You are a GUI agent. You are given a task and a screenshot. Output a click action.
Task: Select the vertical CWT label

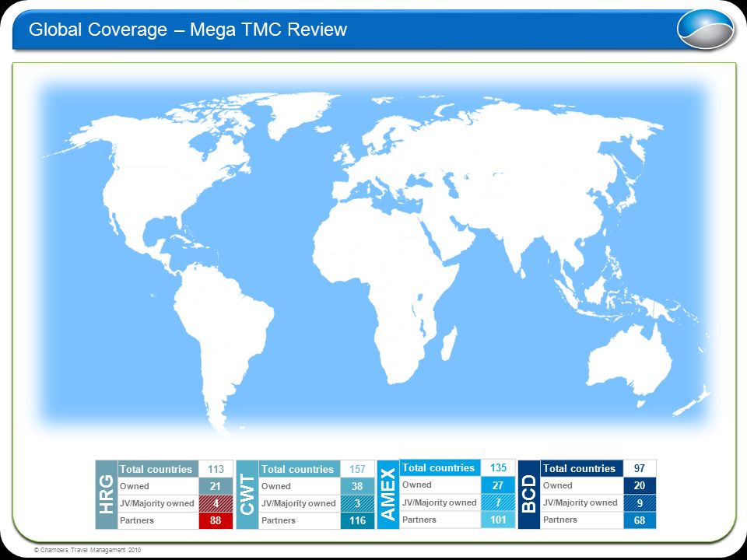pyautogui.click(x=247, y=495)
